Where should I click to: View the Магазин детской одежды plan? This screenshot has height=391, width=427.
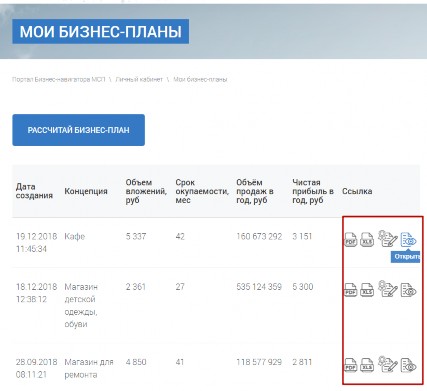click(408, 290)
